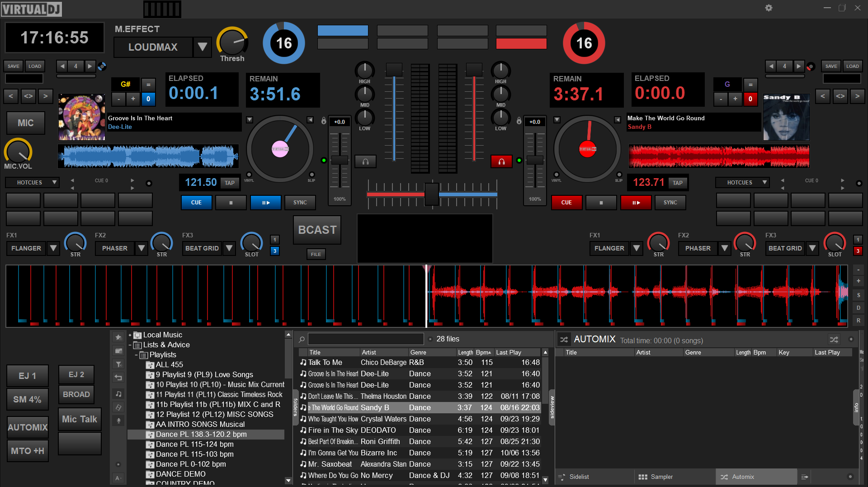The width and height of the screenshot is (868, 487).
Task: Add current folder to favorites via star icon
Action: click(118, 337)
